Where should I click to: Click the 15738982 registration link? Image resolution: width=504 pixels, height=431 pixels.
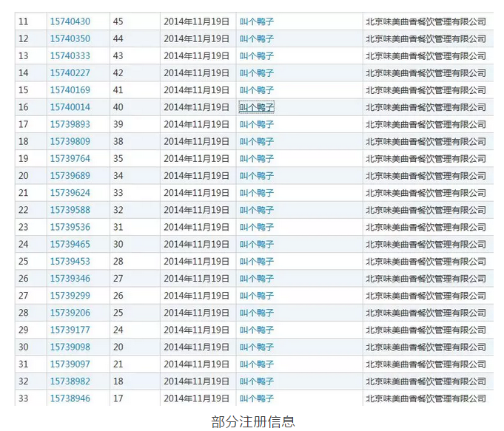[70, 381]
